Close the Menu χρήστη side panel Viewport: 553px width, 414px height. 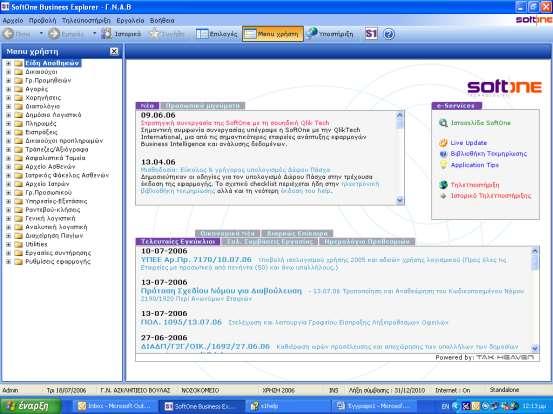click(x=114, y=51)
